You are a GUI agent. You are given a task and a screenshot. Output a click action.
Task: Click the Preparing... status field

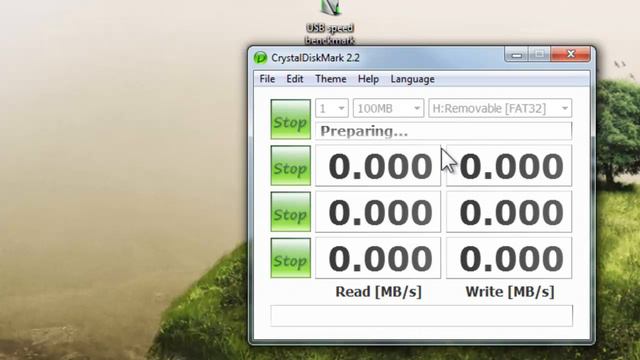[x=443, y=131]
